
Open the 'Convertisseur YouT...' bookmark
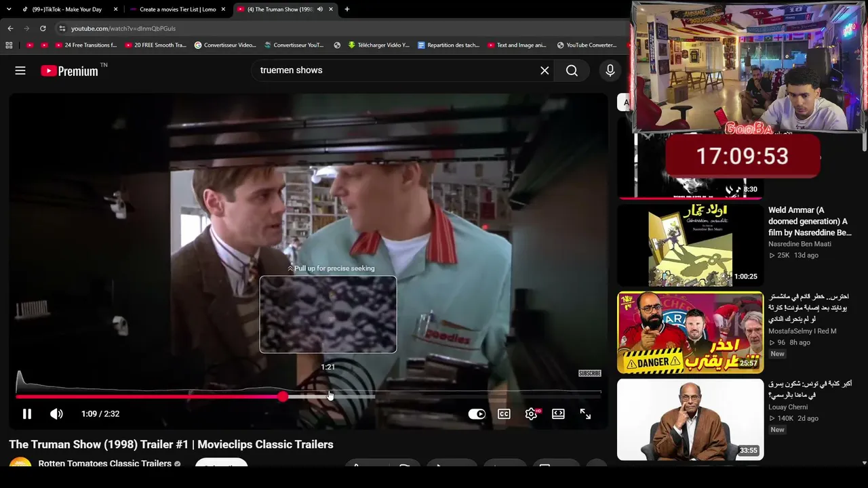(294, 45)
